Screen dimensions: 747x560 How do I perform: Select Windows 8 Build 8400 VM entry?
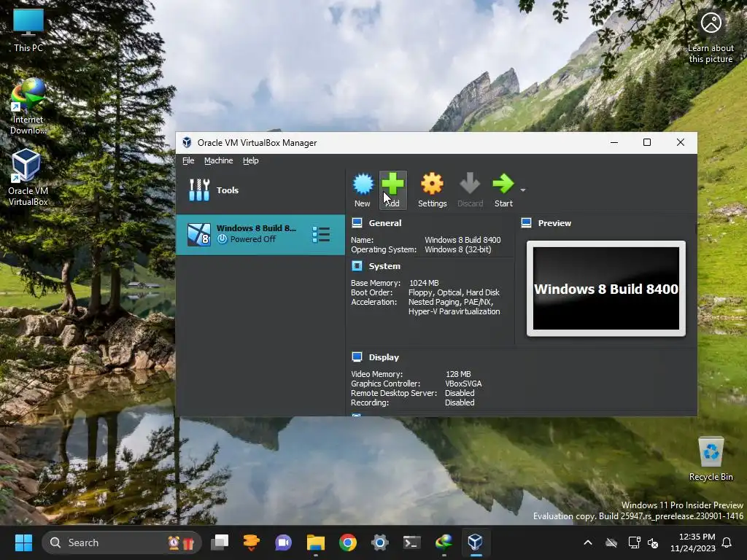coord(260,234)
